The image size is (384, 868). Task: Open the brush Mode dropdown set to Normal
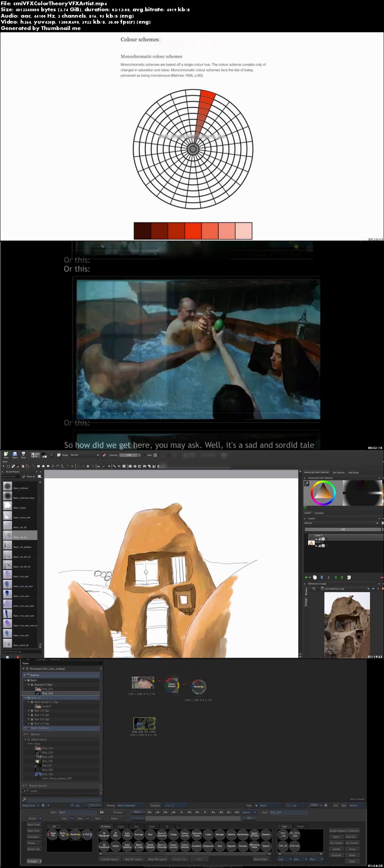(85, 455)
